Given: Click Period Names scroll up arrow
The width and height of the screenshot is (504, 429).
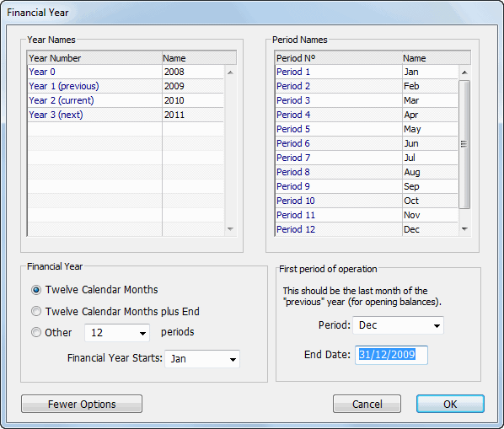Looking at the screenshot, I should (x=464, y=72).
